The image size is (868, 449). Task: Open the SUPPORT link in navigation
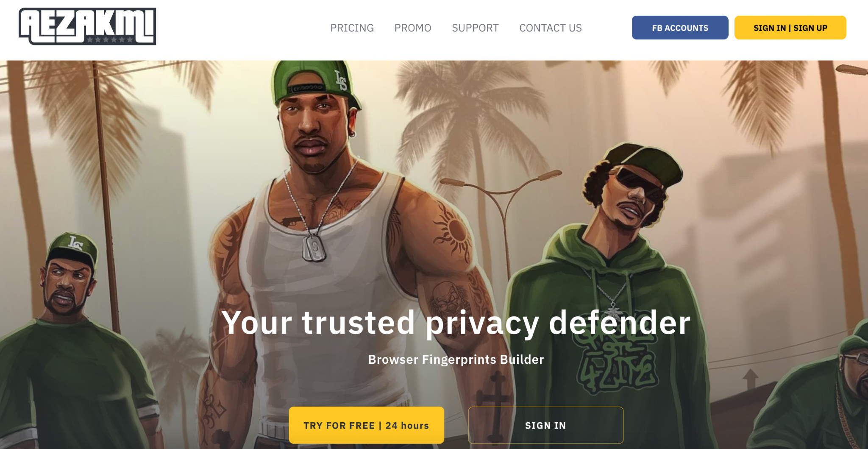475,28
